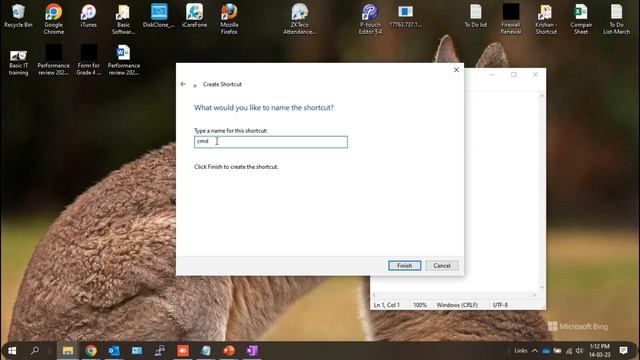
Task: Select the Google Chrome desktop icon
Action: 53,19
